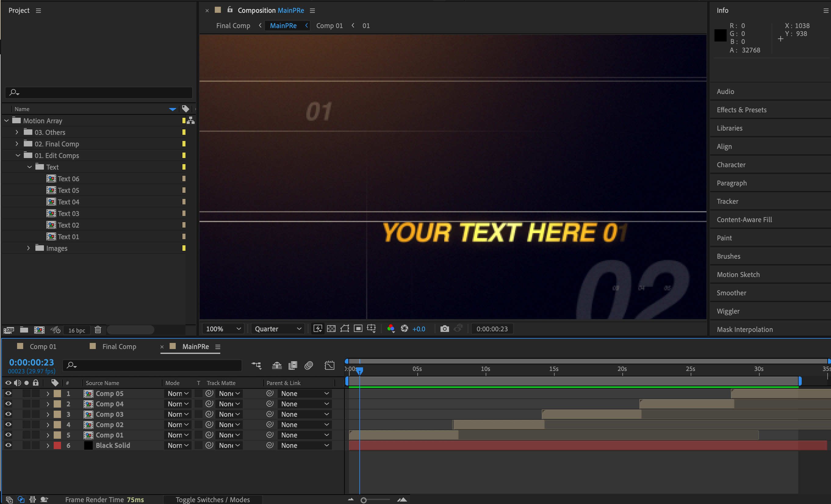This screenshot has width=831, height=504.
Task: Click the blue timeline timecode 0:00:00:23
Action: click(31, 362)
